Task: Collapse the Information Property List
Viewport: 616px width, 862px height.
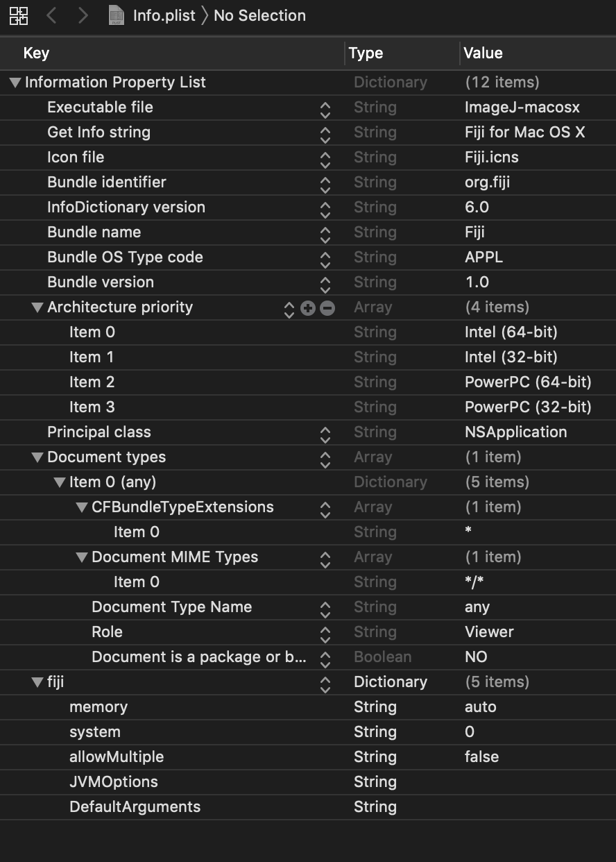Action: click(15, 83)
